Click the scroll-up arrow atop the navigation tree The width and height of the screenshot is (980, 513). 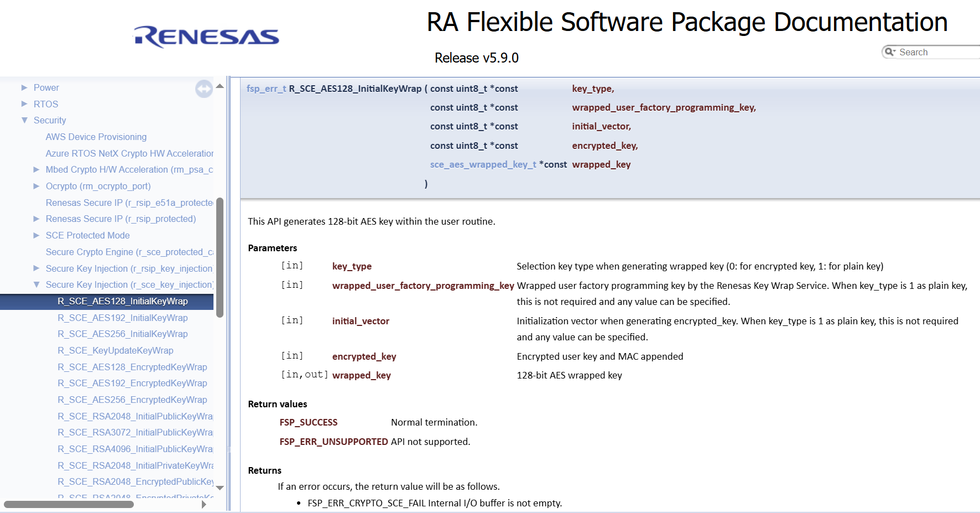point(220,85)
